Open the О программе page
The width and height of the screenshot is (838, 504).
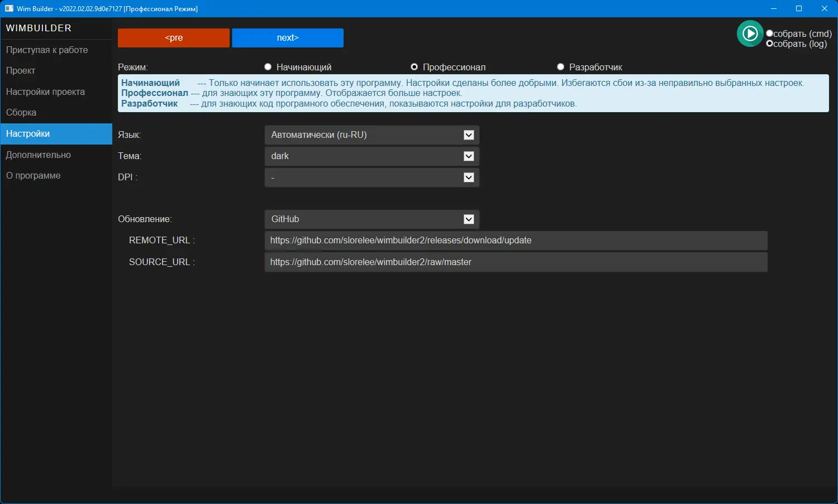(32, 175)
